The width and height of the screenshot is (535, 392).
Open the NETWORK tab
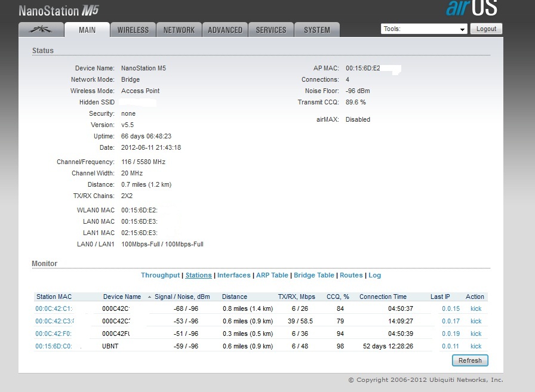(x=179, y=30)
